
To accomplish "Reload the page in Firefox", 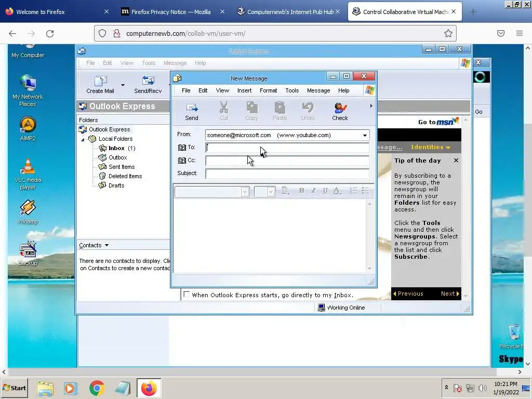I will pyautogui.click(x=50, y=33).
